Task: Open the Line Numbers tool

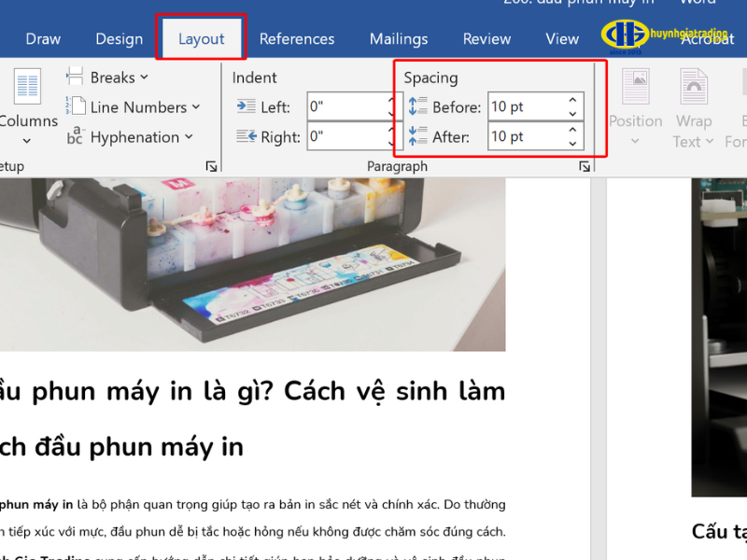Action: tap(75, 106)
